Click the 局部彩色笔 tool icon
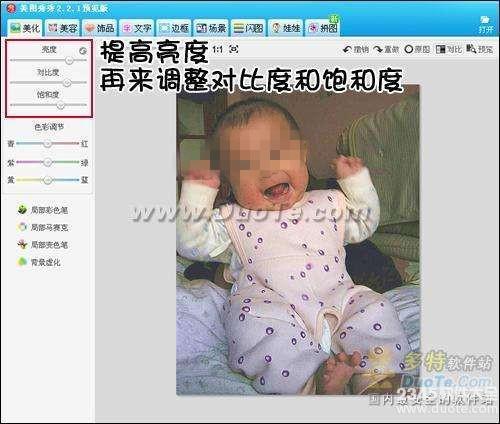This screenshot has height=424, width=500. 22,210
